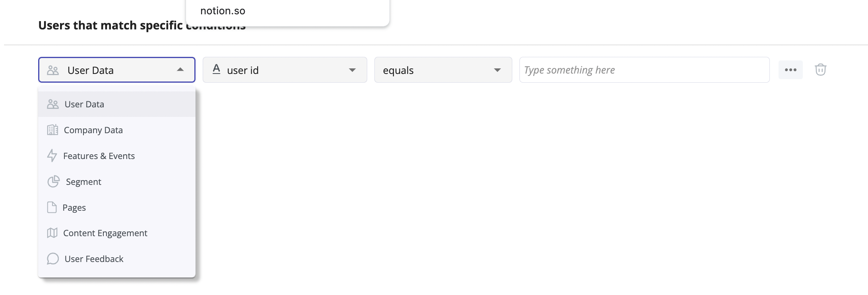Click the map icon for Content Engagement
The height and width of the screenshot is (295, 868).
click(x=52, y=233)
